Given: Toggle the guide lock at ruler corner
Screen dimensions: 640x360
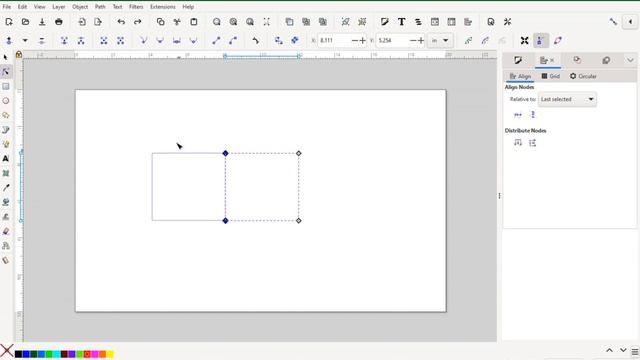Looking at the screenshot, I should tap(19, 54).
